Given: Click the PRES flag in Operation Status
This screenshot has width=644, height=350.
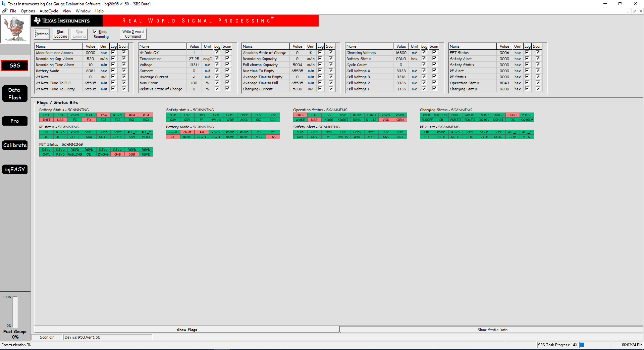Looking at the screenshot, I should tap(300, 115).
